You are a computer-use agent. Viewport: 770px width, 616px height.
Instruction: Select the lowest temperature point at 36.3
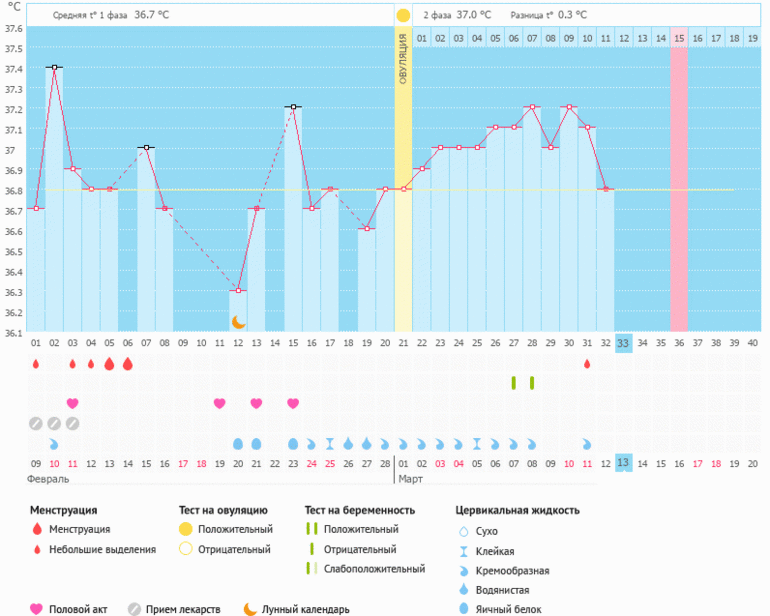[x=238, y=291]
